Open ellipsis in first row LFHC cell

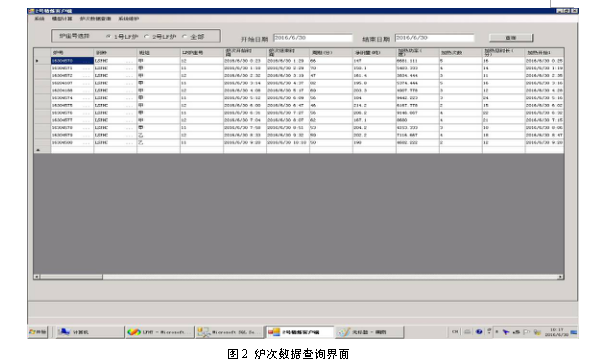click(x=129, y=61)
